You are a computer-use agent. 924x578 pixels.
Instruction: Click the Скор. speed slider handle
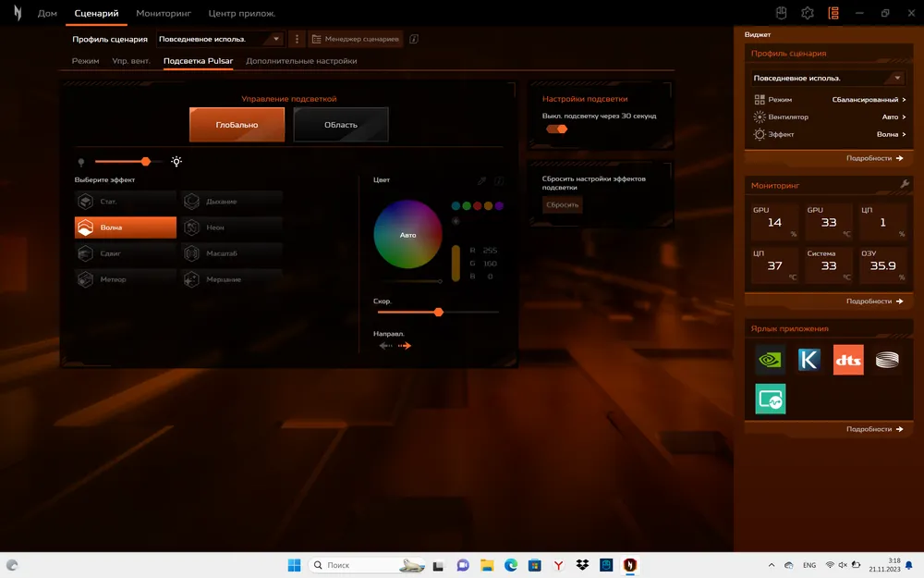[x=439, y=313]
